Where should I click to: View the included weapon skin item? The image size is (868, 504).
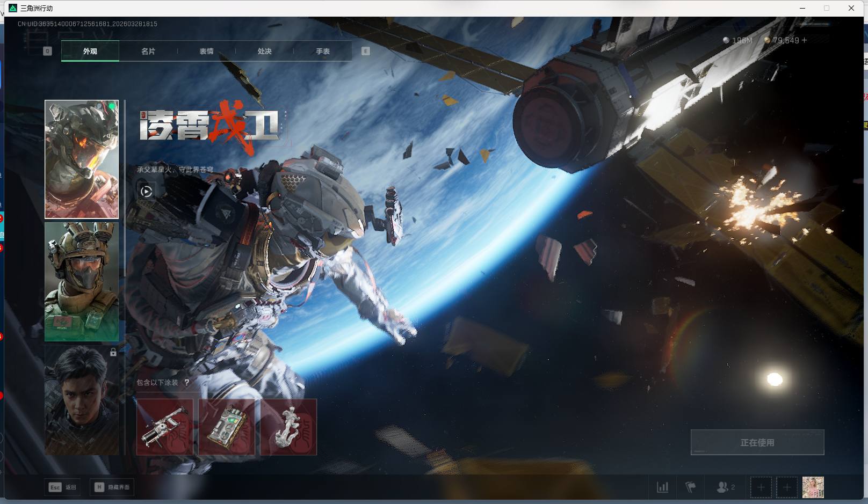pyautogui.click(x=164, y=427)
